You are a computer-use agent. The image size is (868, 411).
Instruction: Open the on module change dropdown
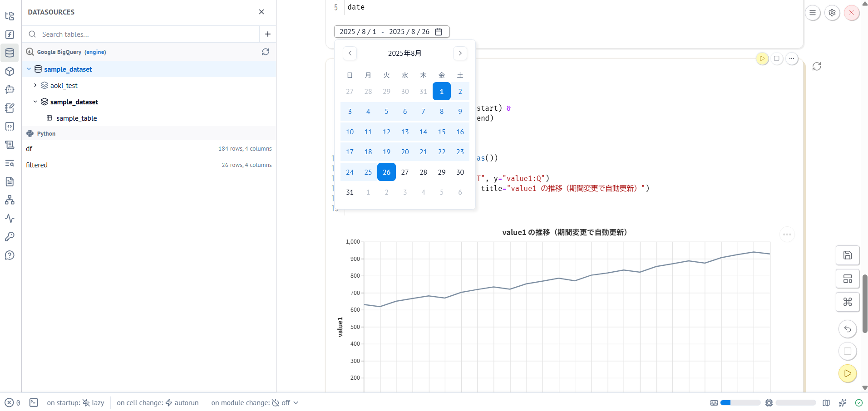[255, 403]
